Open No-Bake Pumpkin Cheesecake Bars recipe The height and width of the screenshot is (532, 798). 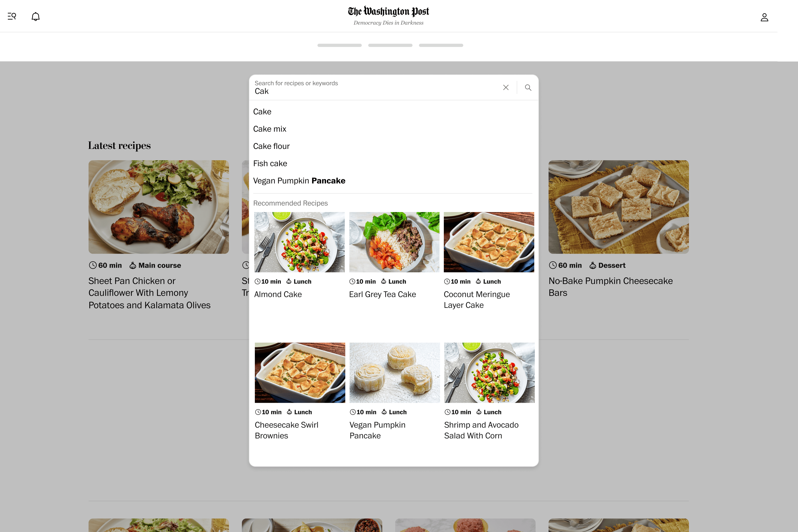(610, 287)
